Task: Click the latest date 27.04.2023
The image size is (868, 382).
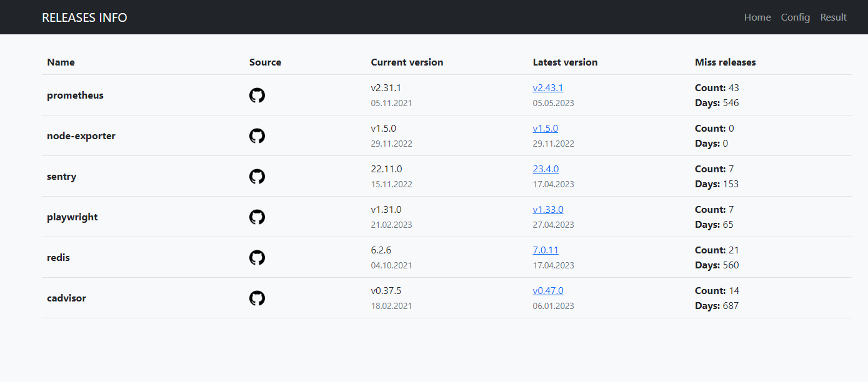Action: coord(554,225)
